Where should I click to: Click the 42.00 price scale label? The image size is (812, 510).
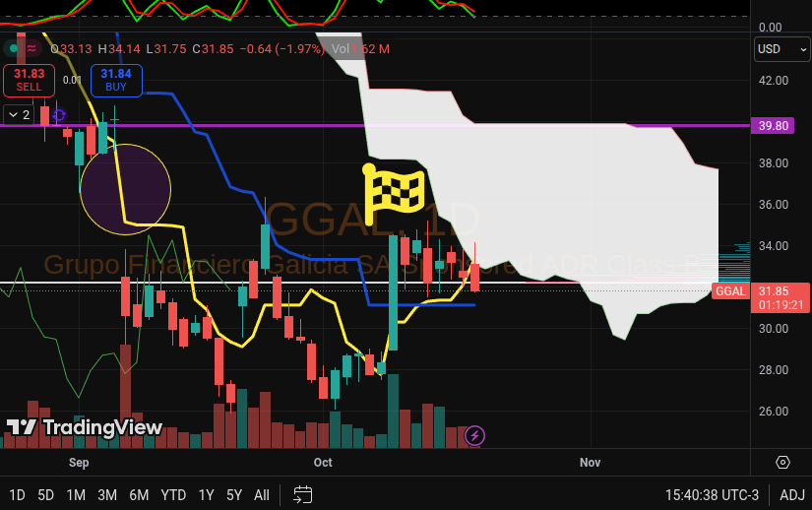click(774, 81)
